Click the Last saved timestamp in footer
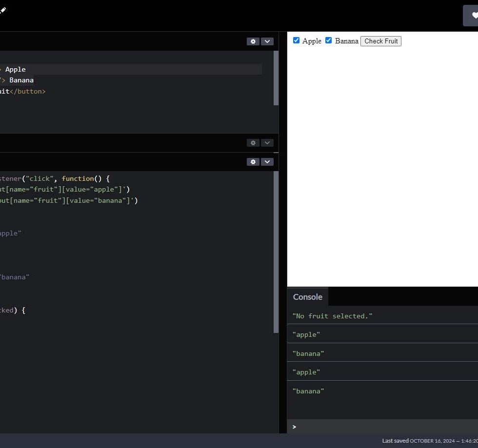 click(x=429, y=441)
